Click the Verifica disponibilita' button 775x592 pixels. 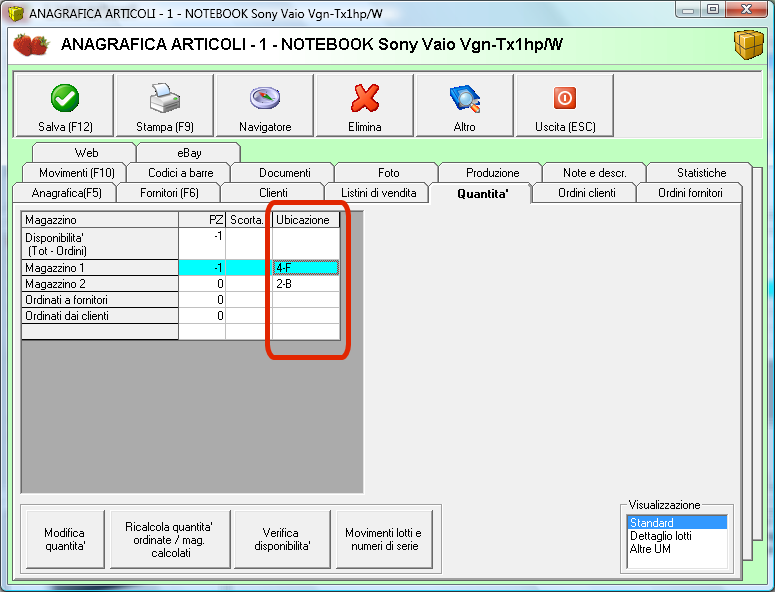coord(282,539)
